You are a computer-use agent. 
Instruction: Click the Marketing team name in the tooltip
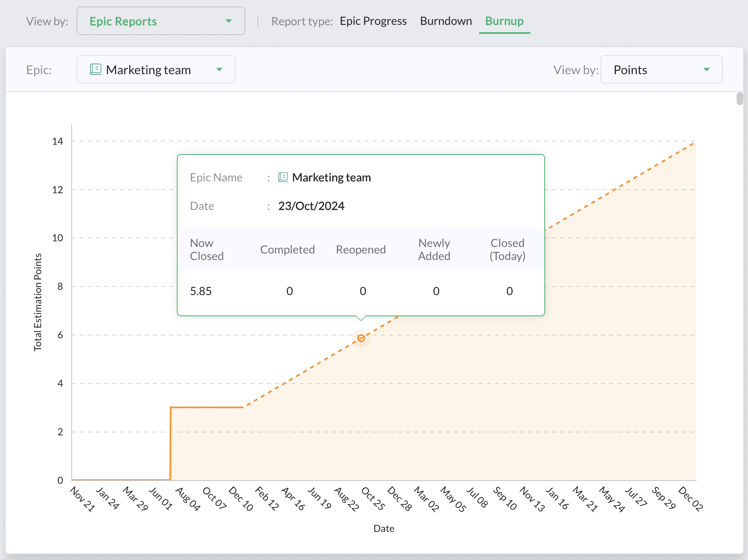pyautogui.click(x=331, y=178)
